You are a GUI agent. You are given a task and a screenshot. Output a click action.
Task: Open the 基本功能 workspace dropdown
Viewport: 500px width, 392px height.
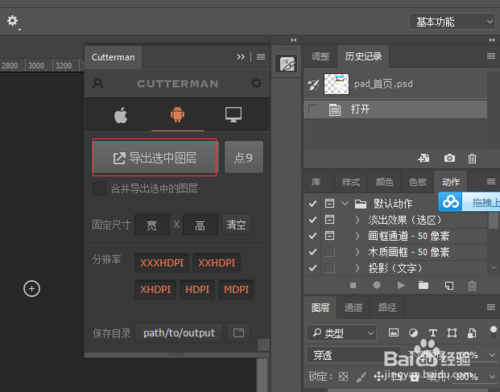click(452, 22)
